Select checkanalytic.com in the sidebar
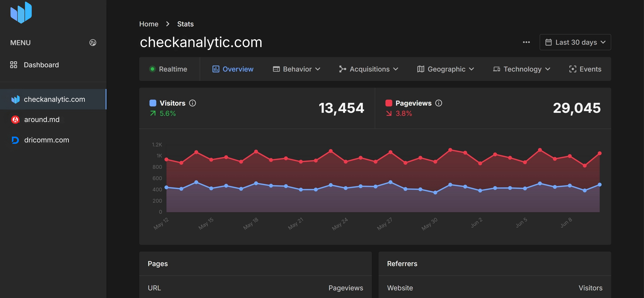The height and width of the screenshot is (298, 644). click(55, 99)
